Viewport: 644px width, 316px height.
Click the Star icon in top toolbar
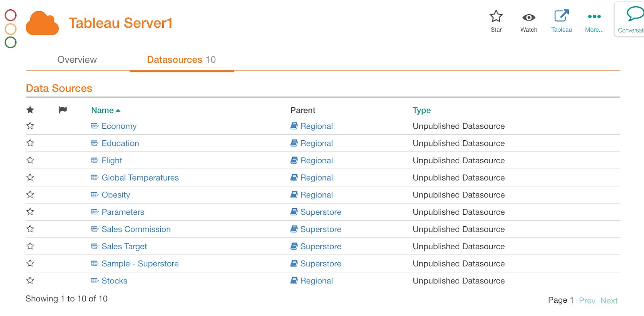click(496, 16)
